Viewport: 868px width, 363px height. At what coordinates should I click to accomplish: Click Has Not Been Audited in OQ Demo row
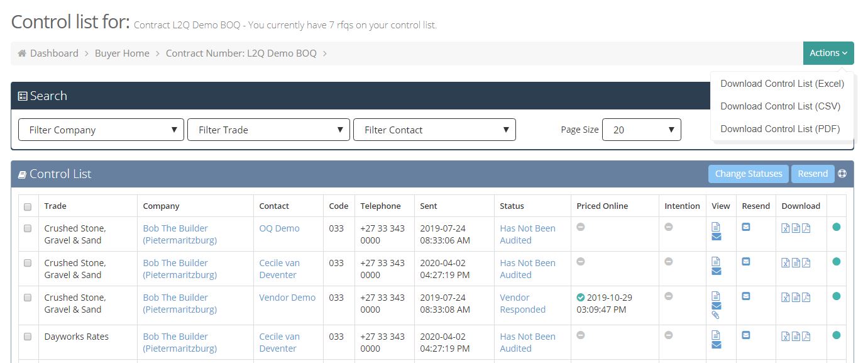pos(528,234)
